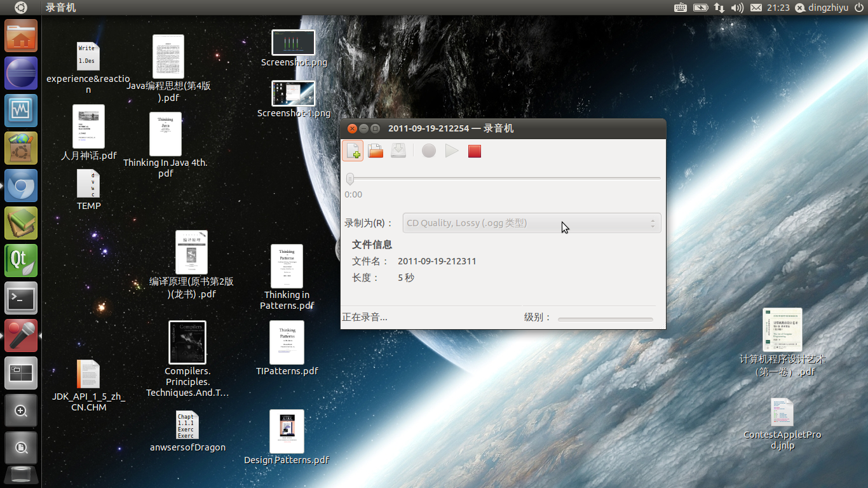This screenshot has width=868, height=488.
Task: Launch Eclipse from the launcher
Action: tap(21, 73)
